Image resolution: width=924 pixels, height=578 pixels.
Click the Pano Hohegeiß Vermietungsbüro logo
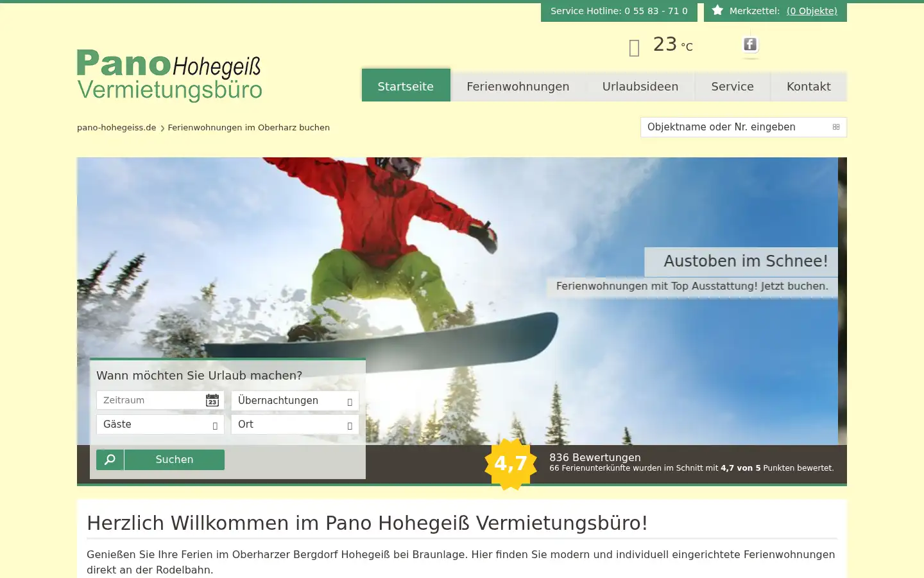(x=170, y=75)
